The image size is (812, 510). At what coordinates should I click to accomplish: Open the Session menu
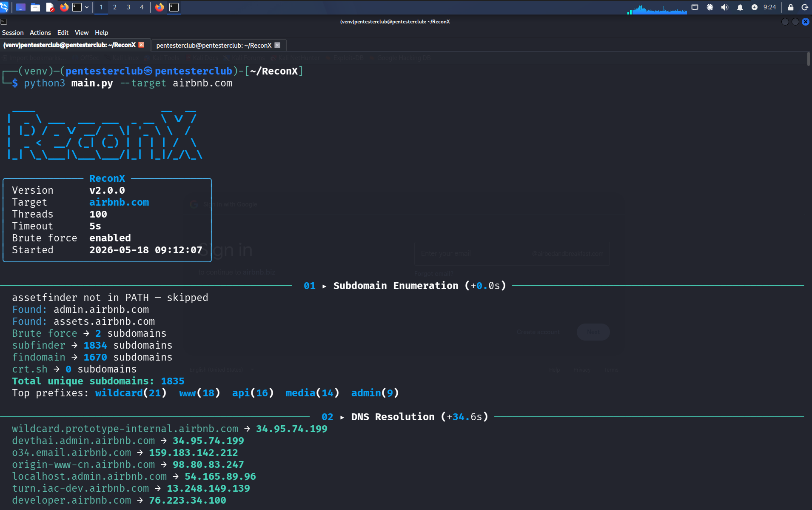(x=13, y=33)
